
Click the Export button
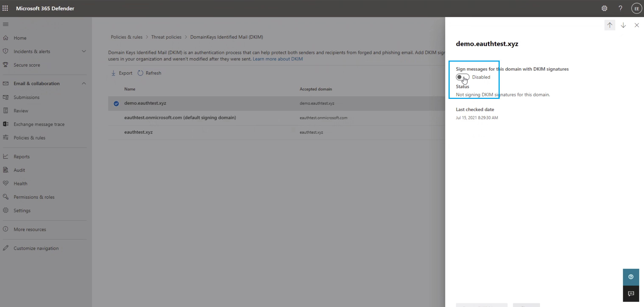(121, 73)
